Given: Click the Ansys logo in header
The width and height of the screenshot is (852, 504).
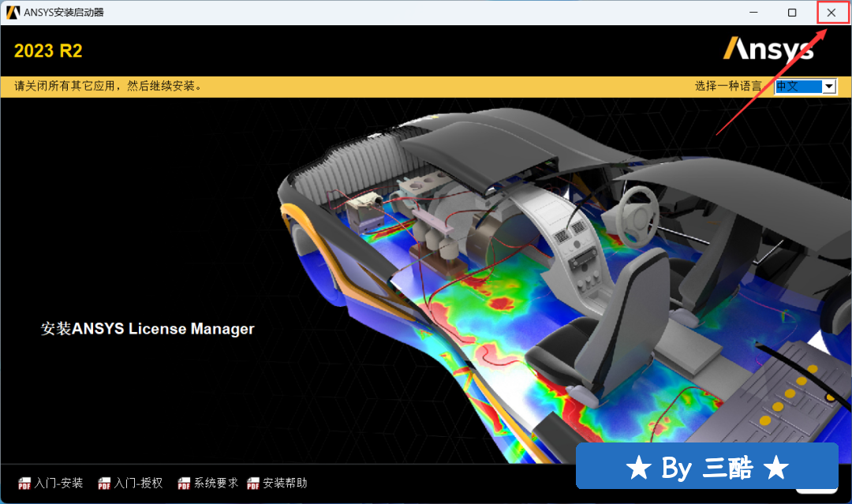Looking at the screenshot, I should coord(768,50).
